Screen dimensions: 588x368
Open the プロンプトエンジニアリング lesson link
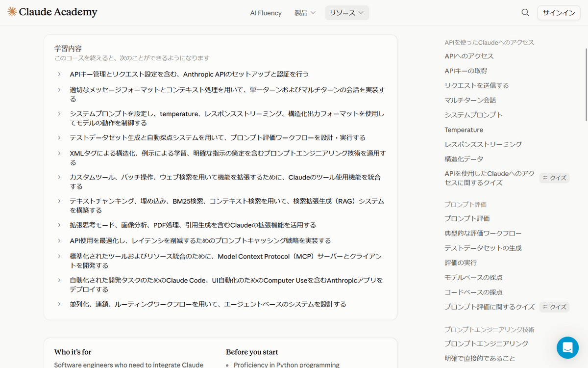(486, 343)
